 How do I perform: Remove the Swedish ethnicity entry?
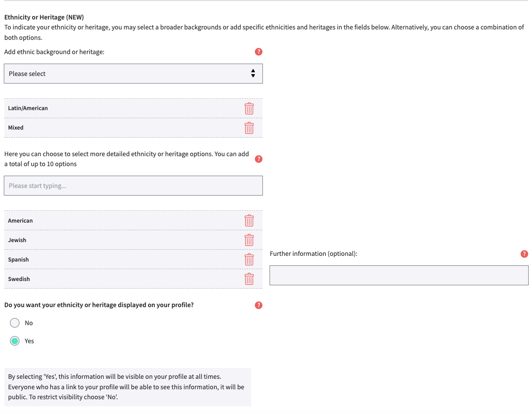(249, 279)
